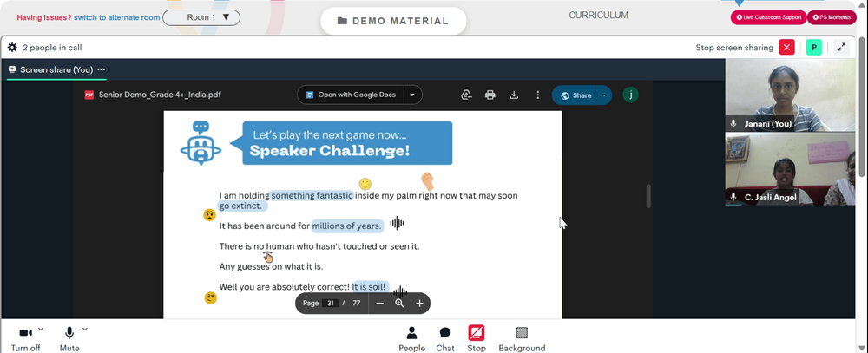Image resolution: width=868 pixels, height=353 pixels.
Task: Stop screen sharing with red X
Action: pos(786,48)
